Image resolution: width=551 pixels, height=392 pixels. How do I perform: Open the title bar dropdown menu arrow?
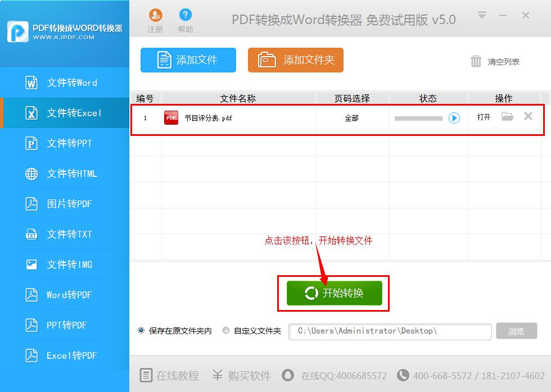(482, 15)
